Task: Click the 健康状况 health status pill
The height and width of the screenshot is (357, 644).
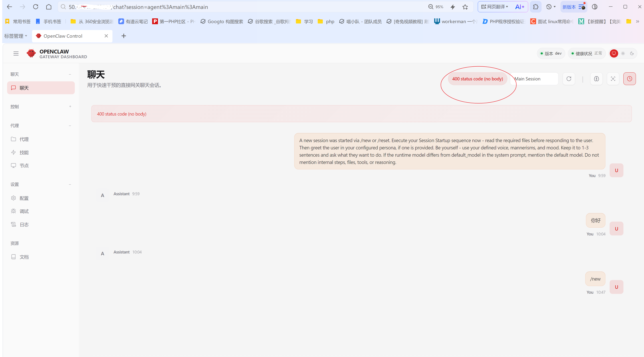Action: pyautogui.click(x=586, y=53)
